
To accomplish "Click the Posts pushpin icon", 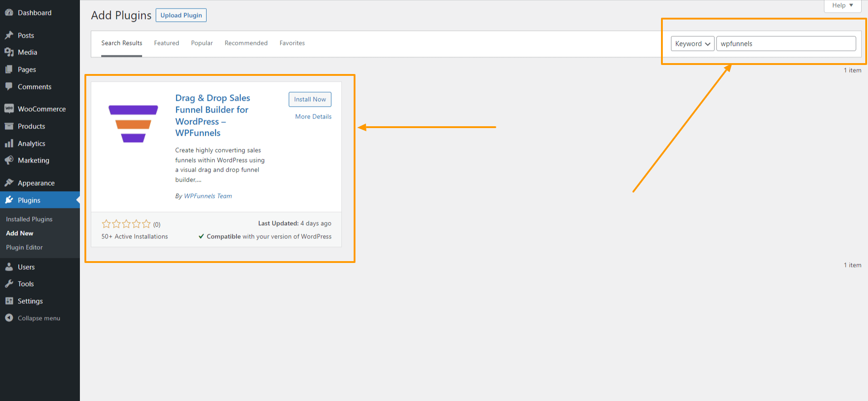I will pos(9,35).
